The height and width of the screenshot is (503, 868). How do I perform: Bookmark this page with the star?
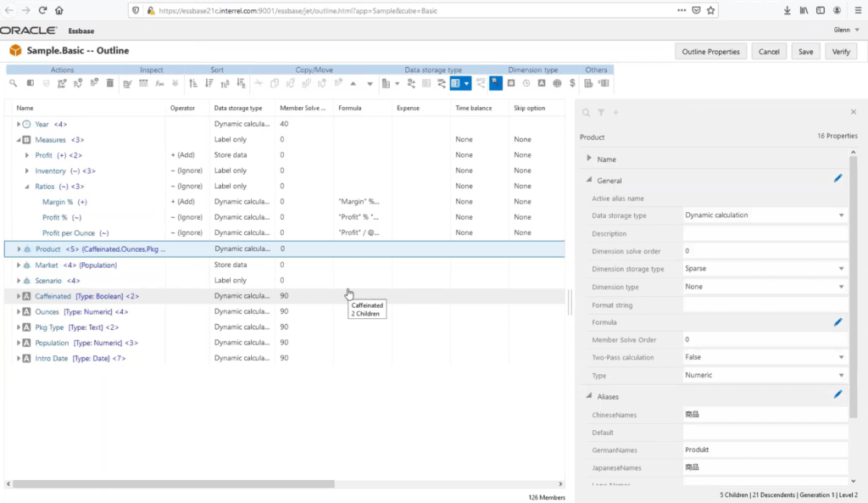point(711,10)
